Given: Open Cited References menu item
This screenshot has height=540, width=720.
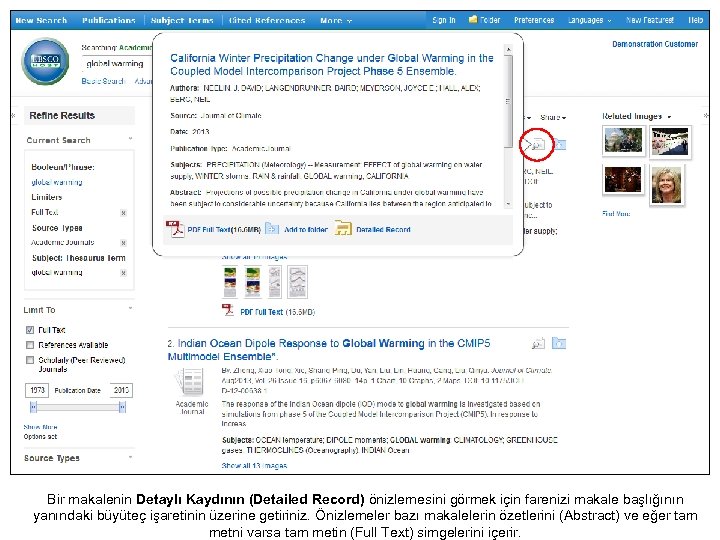Looking at the screenshot, I should click(267, 20).
